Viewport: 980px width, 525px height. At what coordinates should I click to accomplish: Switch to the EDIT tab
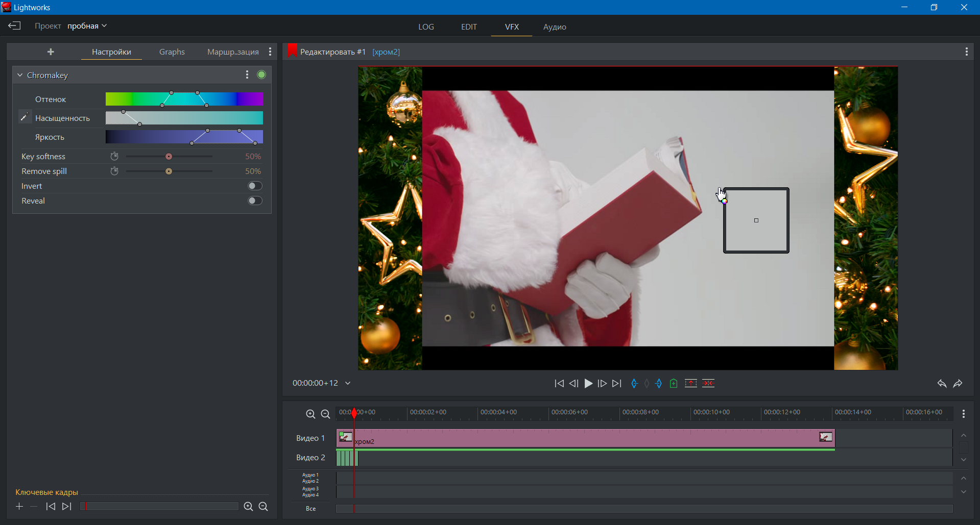tap(469, 27)
